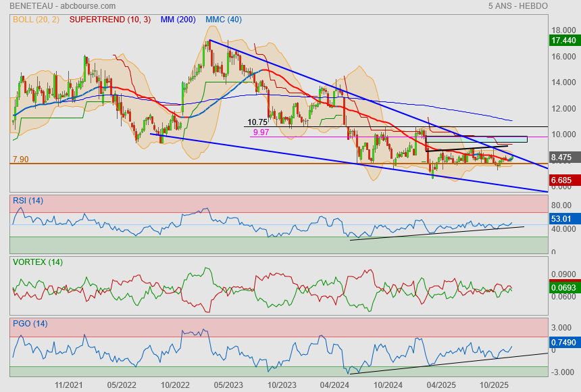The width and height of the screenshot is (581, 392).
Task: Click the orange 7.90 support level label
Action: pos(20,160)
